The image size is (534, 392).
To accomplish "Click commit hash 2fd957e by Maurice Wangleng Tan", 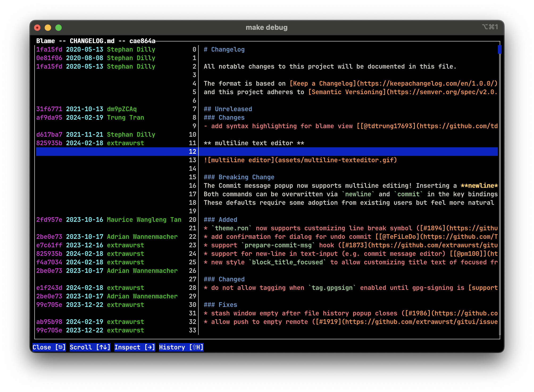I will click(49, 220).
